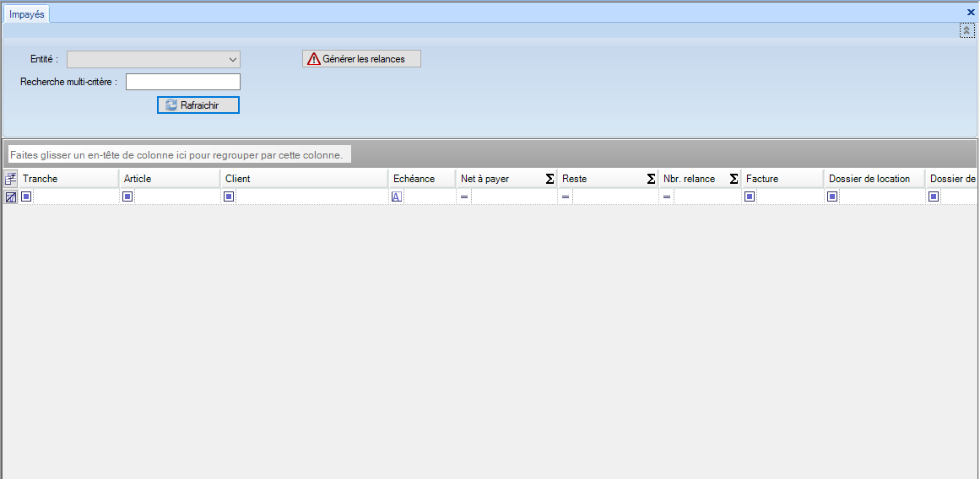This screenshot has height=479, width=980.
Task: Click the Article filter cell input
Action: [177, 196]
